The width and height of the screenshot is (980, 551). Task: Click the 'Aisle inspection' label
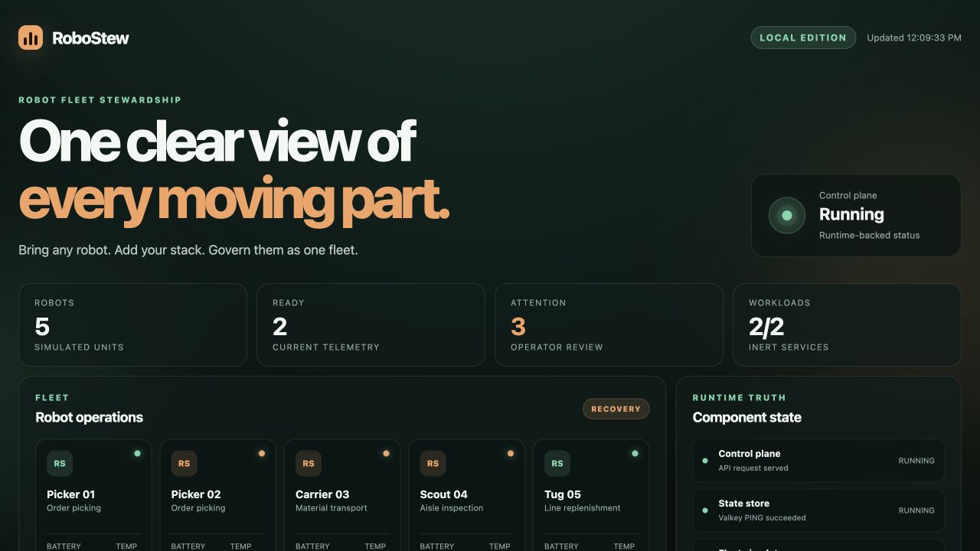tap(452, 508)
